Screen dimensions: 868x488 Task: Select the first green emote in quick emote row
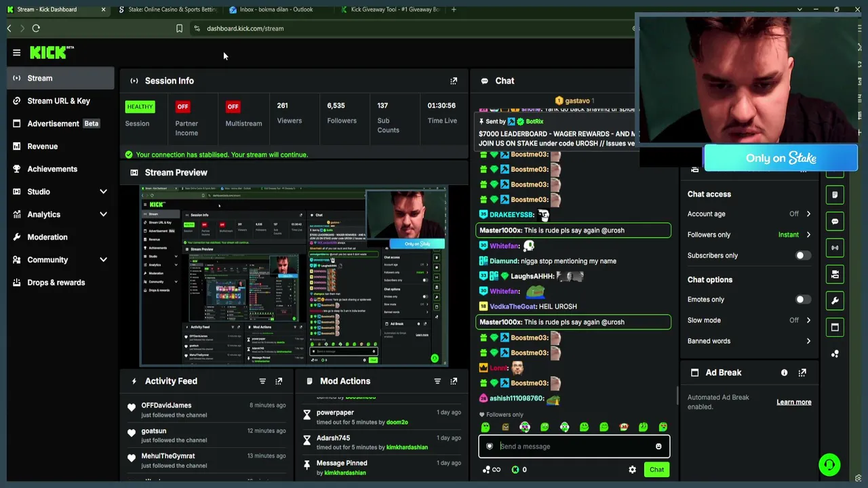pos(486,427)
